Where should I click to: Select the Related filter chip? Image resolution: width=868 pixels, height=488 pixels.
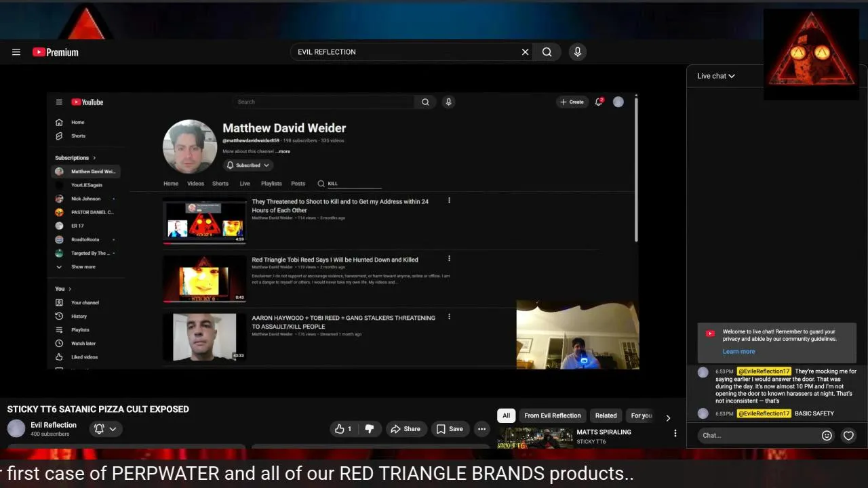[606, 415]
